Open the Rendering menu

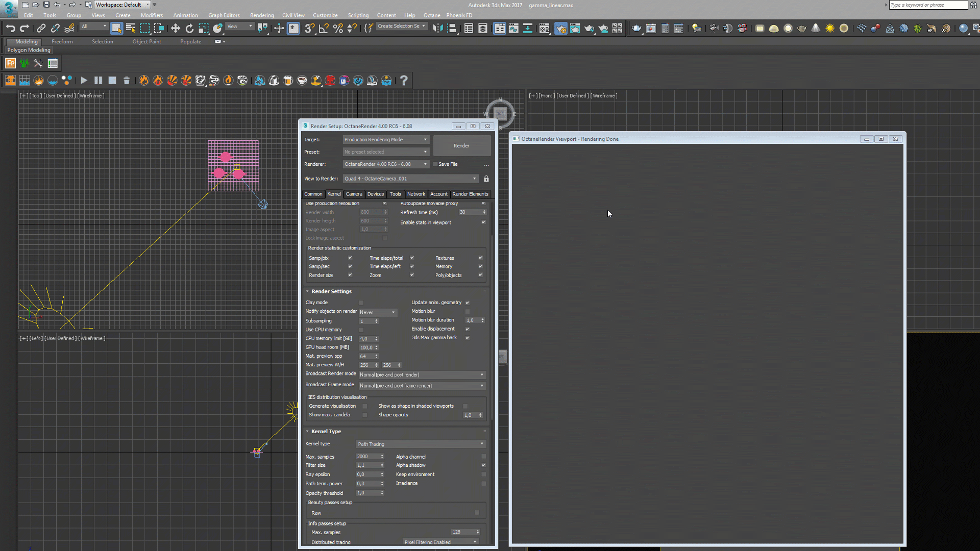pyautogui.click(x=261, y=15)
